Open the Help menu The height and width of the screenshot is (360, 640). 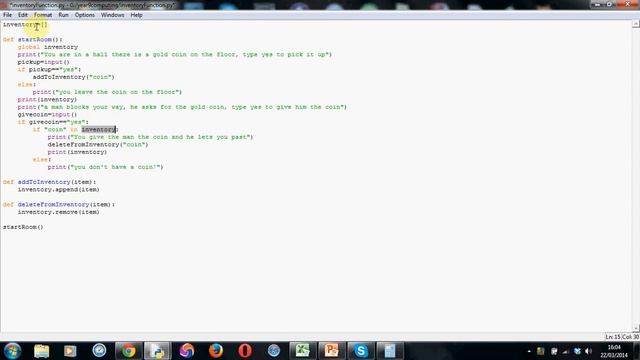click(x=136, y=15)
